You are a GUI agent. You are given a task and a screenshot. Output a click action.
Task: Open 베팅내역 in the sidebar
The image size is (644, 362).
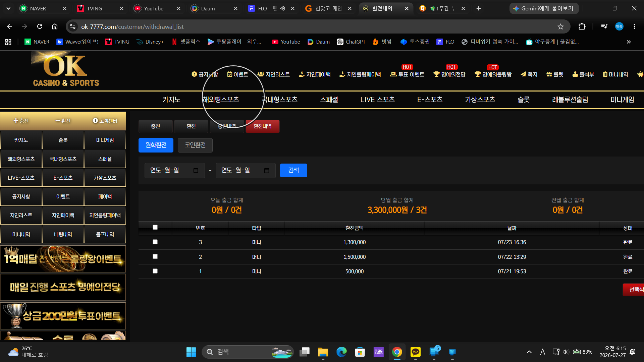point(63,234)
